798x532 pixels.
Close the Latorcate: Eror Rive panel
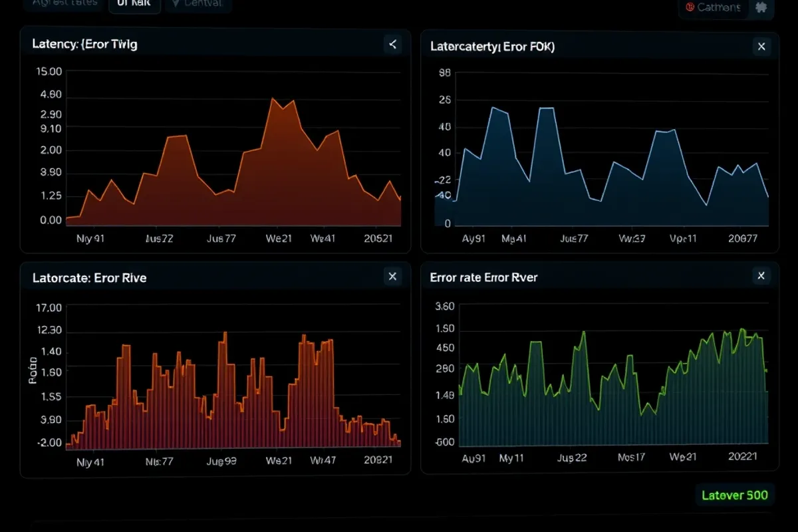tap(392, 277)
